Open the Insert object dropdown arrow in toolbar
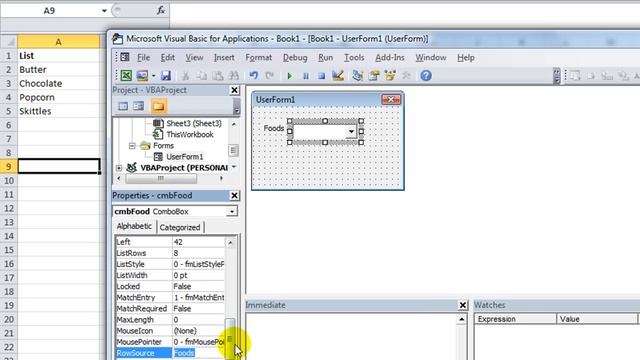This screenshot has height=360, width=640. (153, 76)
